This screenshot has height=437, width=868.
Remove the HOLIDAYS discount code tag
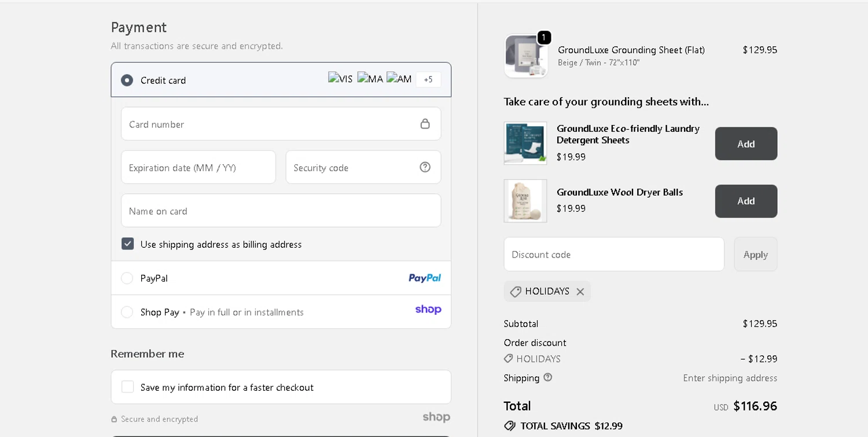[580, 292]
